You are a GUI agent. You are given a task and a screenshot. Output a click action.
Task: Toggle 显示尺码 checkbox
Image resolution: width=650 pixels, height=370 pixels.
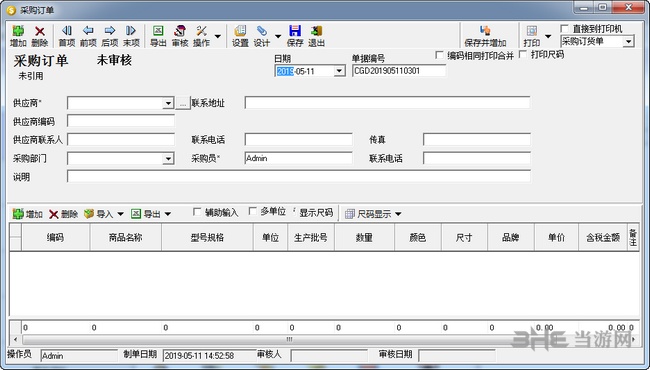point(295,211)
